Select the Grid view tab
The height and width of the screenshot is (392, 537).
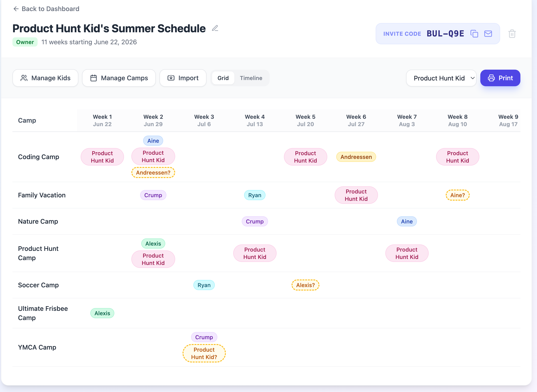point(223,78)
